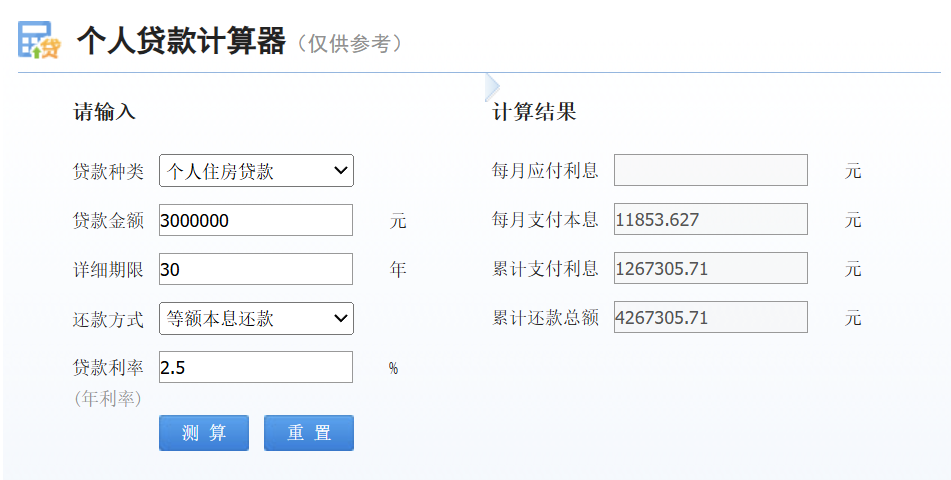Select the 累计支付利息 result box

pyautogui.click(x=710, y=268)
